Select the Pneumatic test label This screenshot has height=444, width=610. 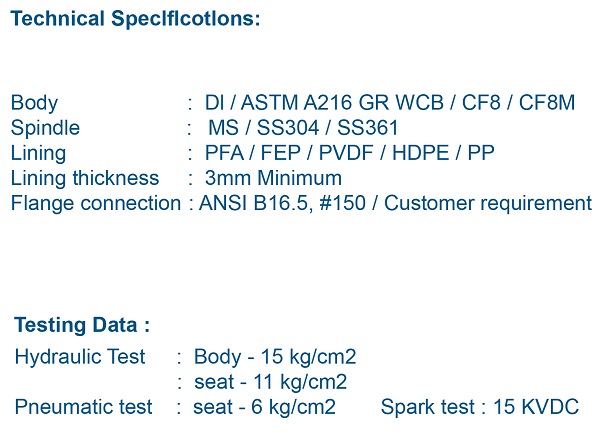click(83, 407)
